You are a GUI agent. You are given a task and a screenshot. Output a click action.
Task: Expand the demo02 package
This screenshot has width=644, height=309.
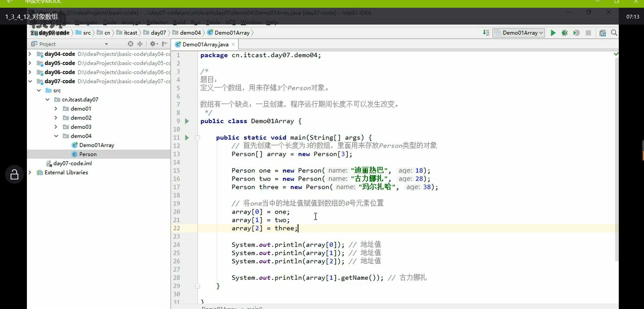(56, 118)
